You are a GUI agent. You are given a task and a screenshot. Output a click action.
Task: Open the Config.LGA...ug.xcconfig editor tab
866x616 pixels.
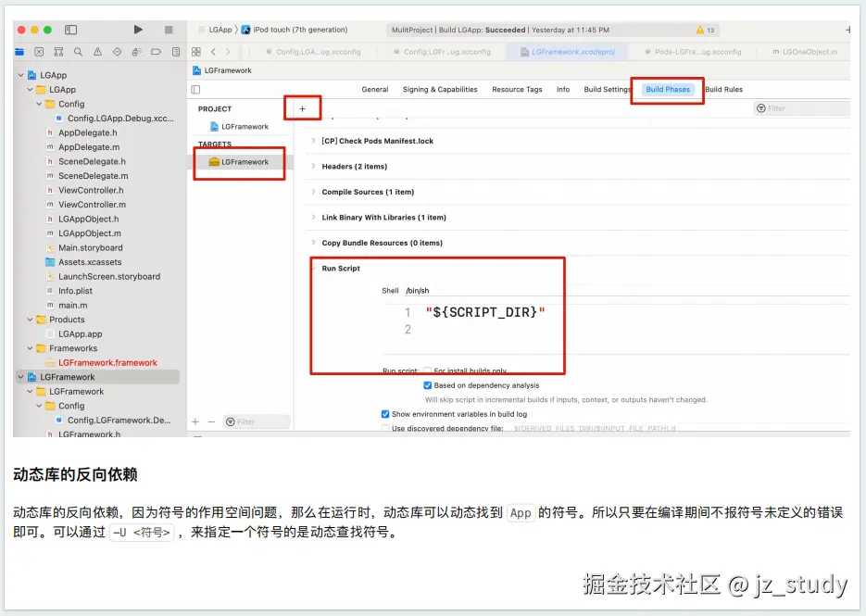tap(313, 52)
